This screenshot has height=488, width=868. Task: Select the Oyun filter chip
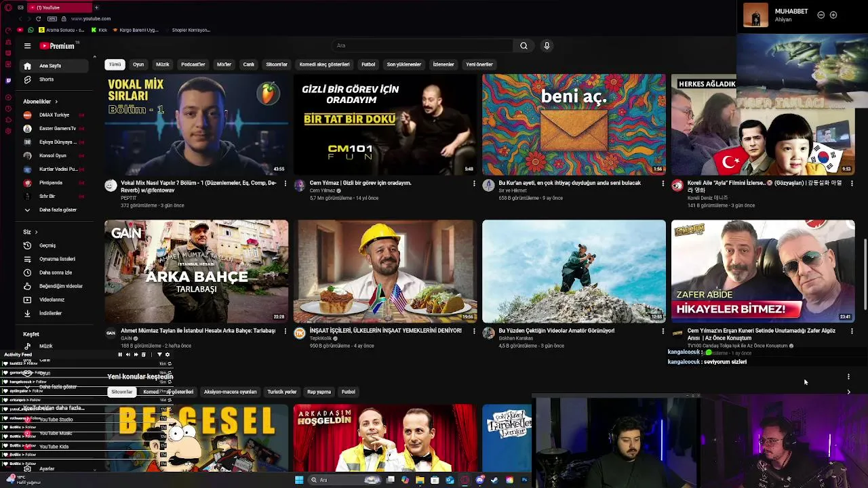138,64
